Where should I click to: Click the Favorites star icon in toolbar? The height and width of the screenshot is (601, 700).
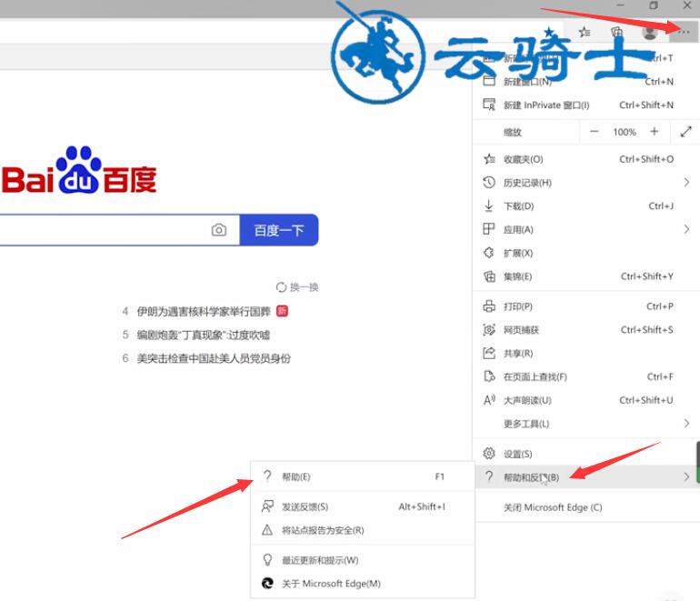pos(584,32)
